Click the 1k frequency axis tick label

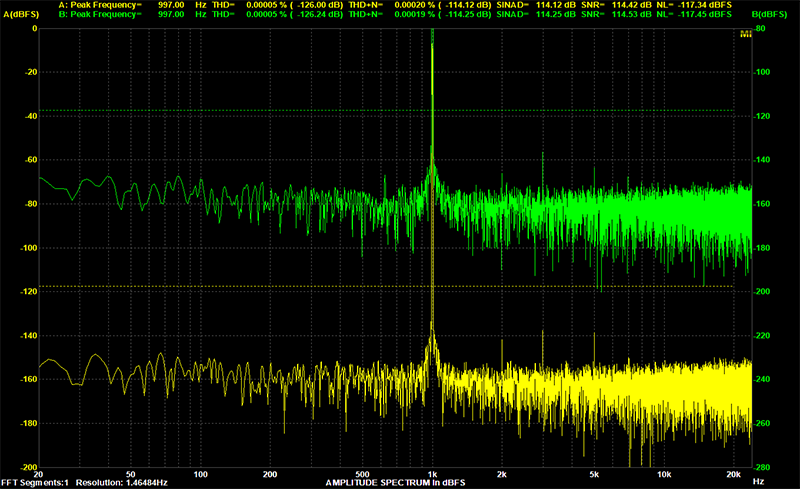pyautogui.click(x=432, y=474)
